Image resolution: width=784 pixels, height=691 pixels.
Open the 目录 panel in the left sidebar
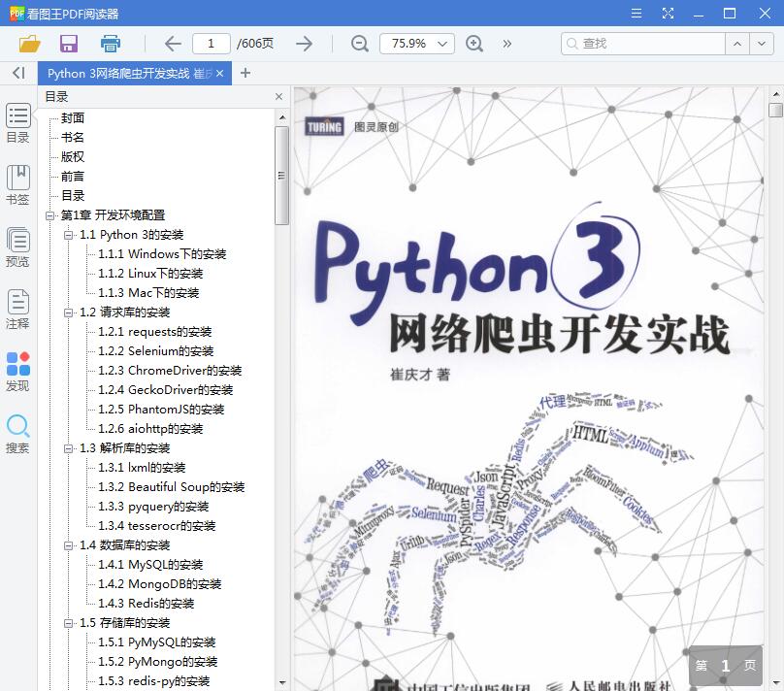tap(17, 124)
